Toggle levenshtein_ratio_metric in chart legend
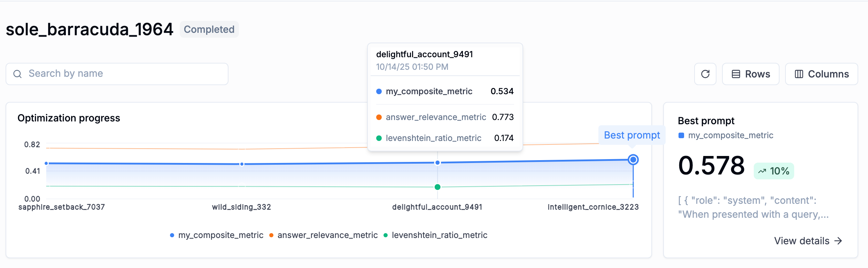This screenshot has width=868, height=268. [435, 235]
